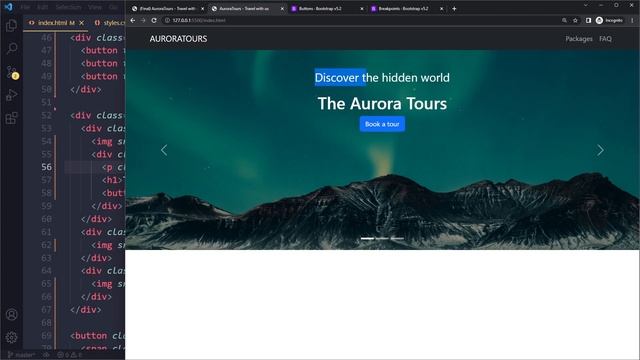Select first carousel indicator bar

[x=367, y=238]
